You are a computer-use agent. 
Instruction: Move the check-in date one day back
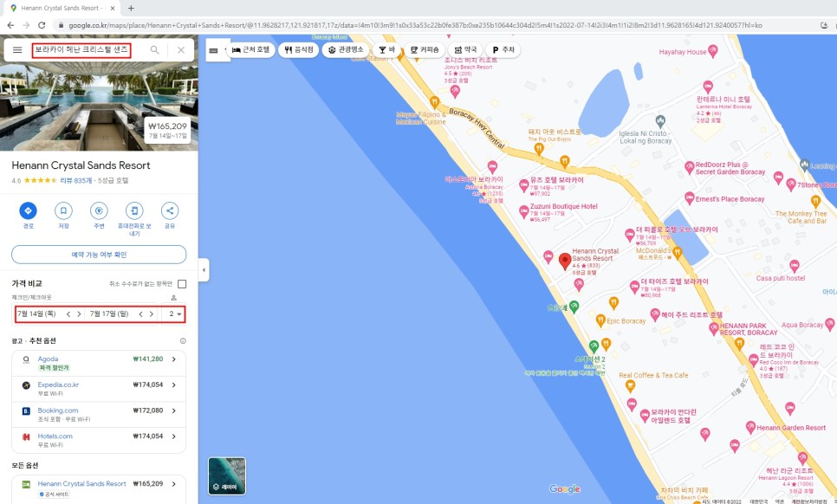click(68, 314)
